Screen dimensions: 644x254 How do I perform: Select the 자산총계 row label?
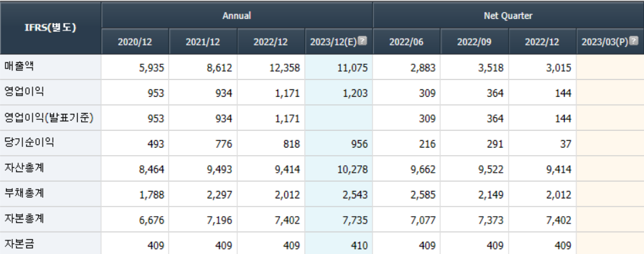coord(24,168)
